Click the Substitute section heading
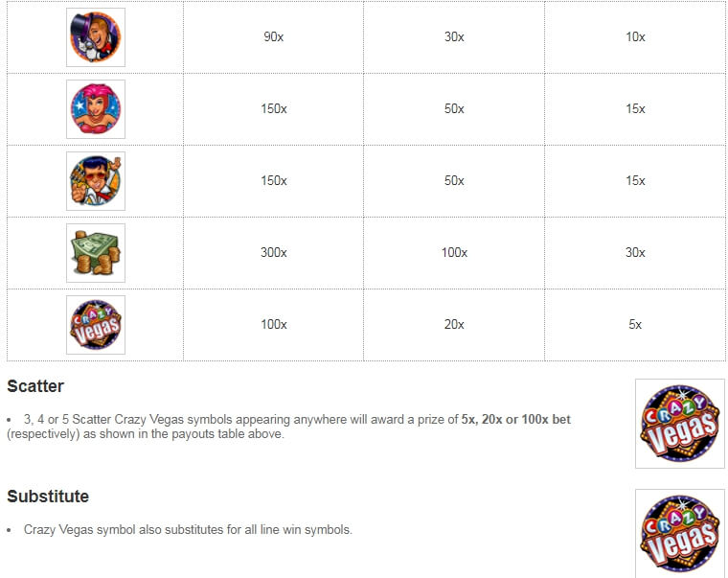 pyautogui.click(x=48, y=497)
